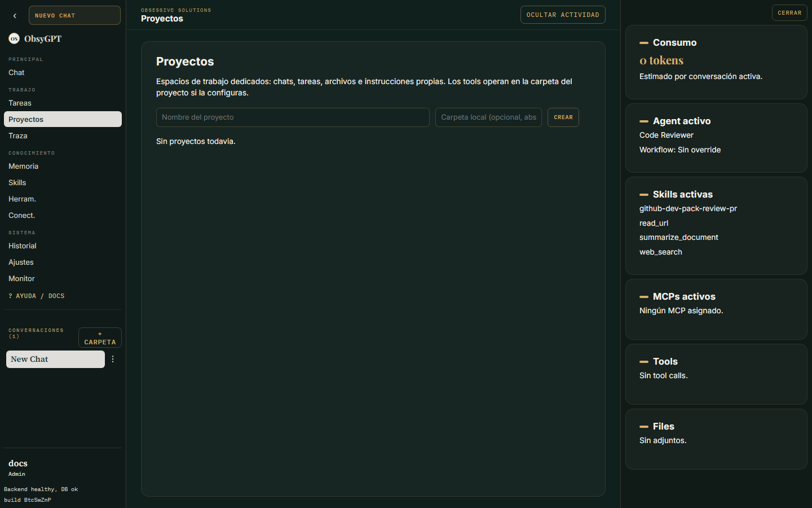Add a conversation folder with Carpeta
The image size is (812, 508).
pyautogui.click(x=100, y=338)
